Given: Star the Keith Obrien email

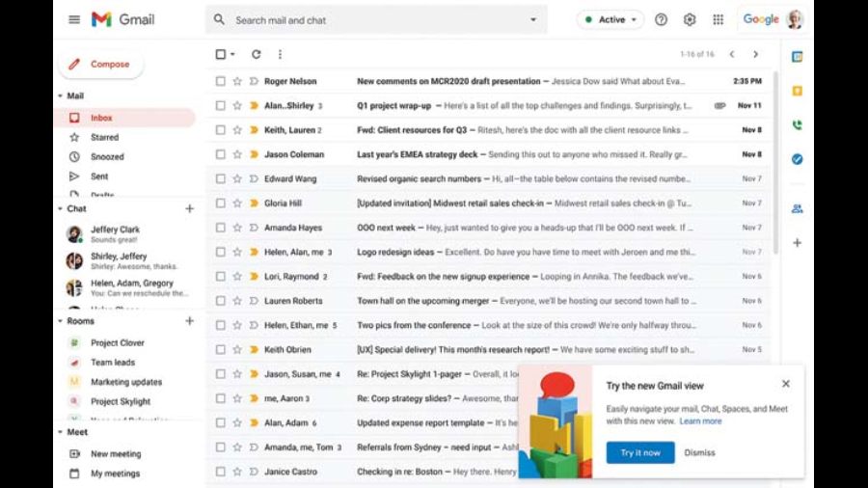Looking at the screenshot, I should (237, 350).
